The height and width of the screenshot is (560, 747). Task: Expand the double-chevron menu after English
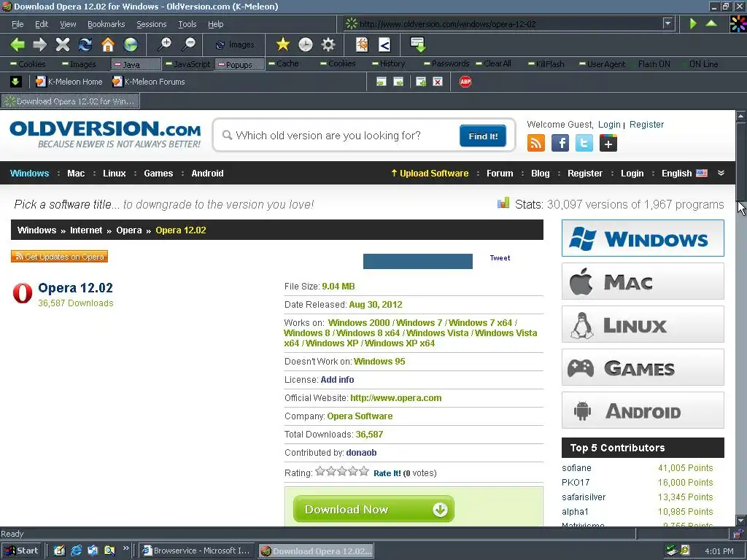point(721,173)
